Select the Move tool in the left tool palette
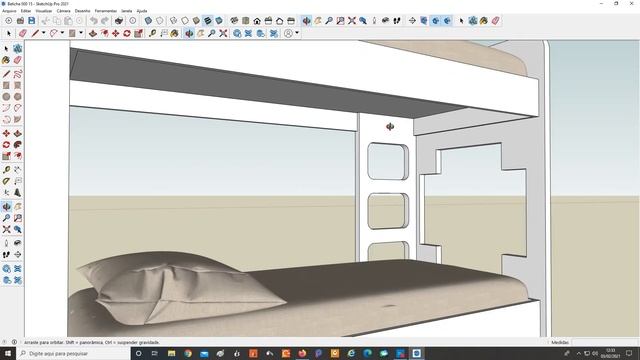Viewport: 640px width, 360px height. 6,133
